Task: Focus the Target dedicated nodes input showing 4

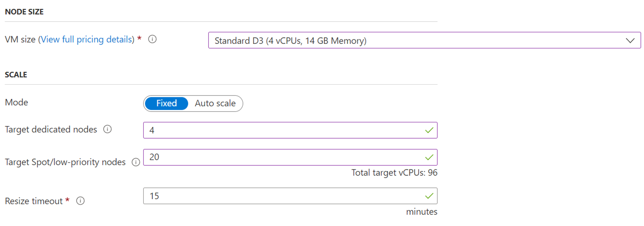Action: coord(282,130)
